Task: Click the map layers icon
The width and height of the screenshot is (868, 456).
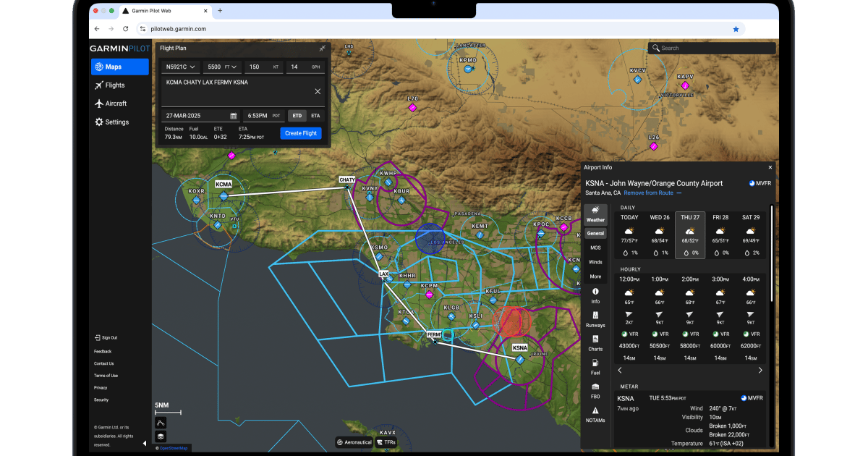Action: [161, 436]
